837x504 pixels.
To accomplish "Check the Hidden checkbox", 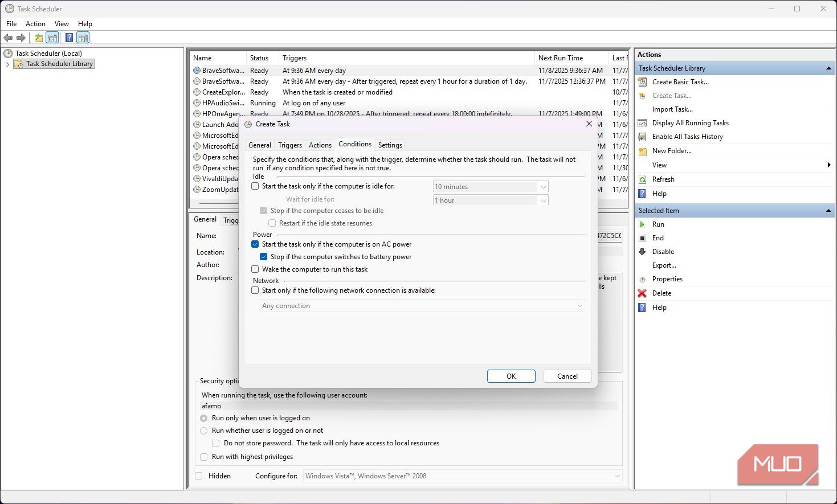I will 199,476.
